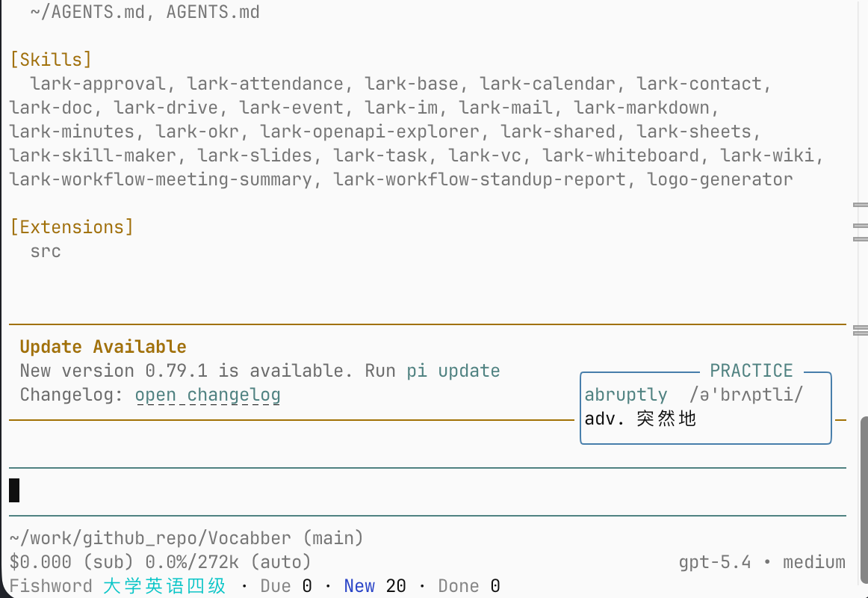Click the 'medium' thinking level label
868x598 pixels.
[813, 562]
